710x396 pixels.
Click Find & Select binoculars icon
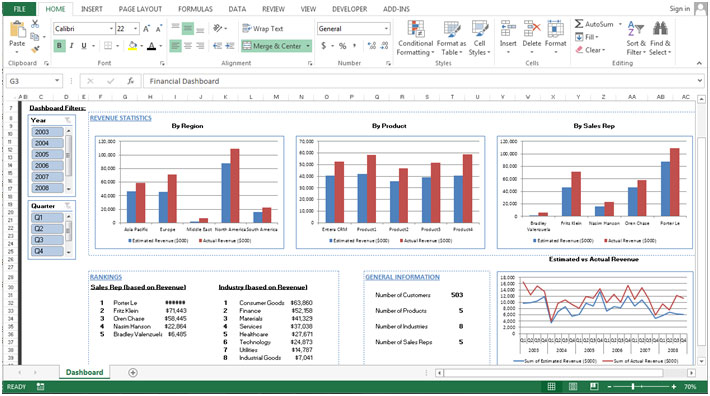(660, 29)
